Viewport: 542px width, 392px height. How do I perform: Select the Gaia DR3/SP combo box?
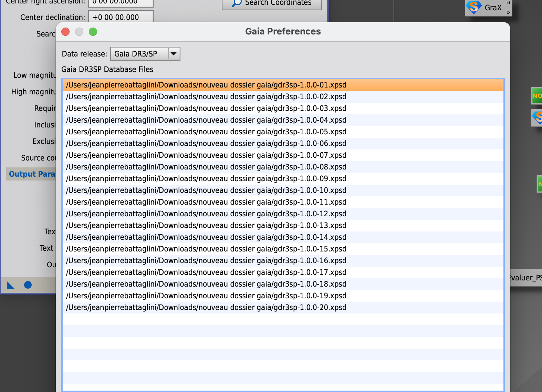click(145, 54)
